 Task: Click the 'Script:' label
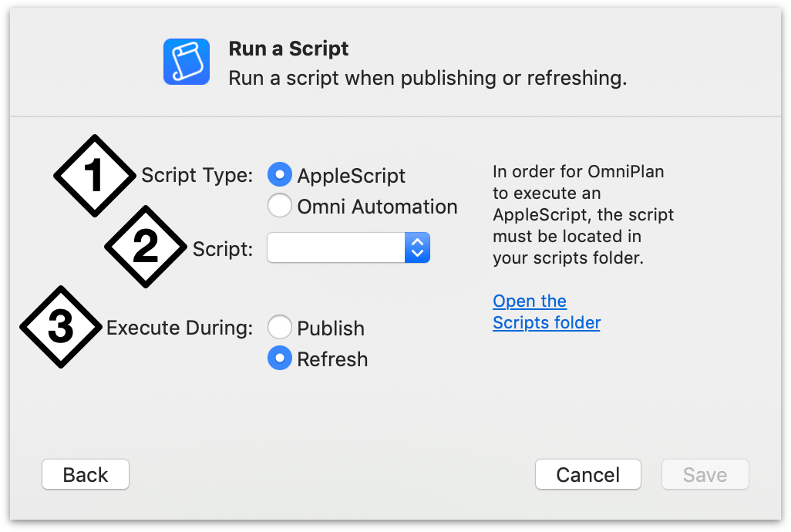pos(223,249)
